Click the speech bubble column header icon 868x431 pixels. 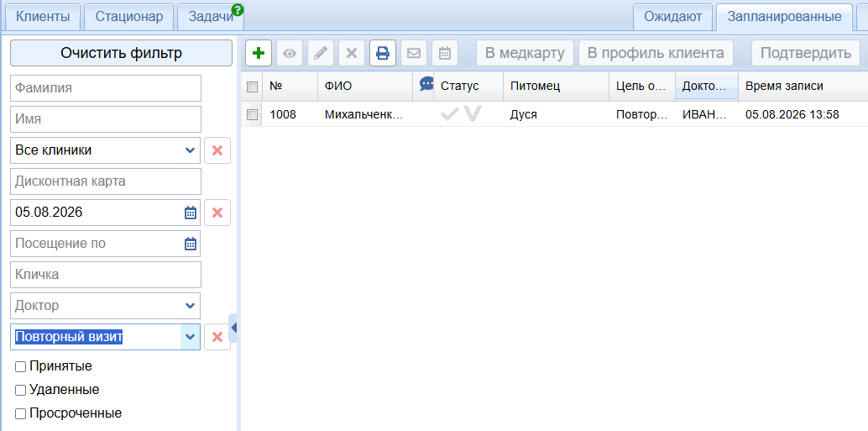(x=426, y=84)
